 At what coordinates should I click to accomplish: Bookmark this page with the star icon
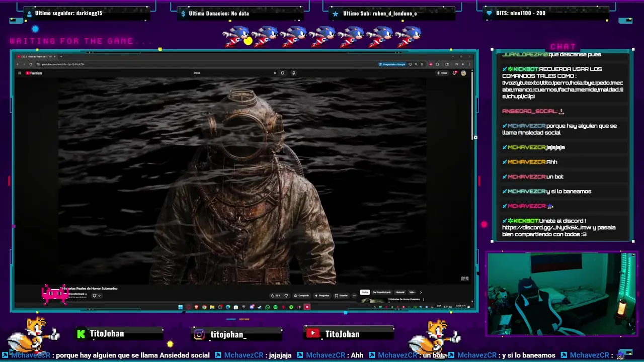click(422, 64)
